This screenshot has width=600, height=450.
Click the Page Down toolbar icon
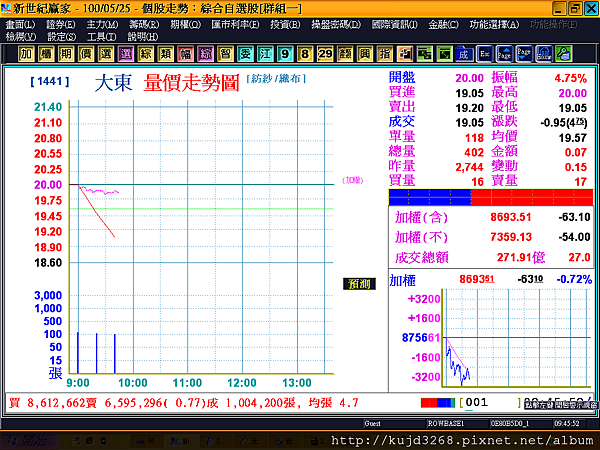[524, 54]
